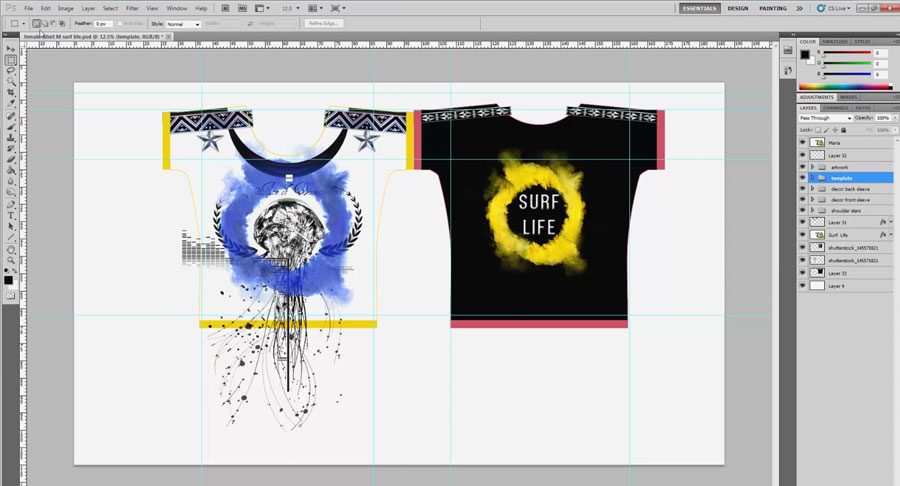This screenshot has height=486, width=900.
Task: Select the Eraser tool
Action: [11, 160]
